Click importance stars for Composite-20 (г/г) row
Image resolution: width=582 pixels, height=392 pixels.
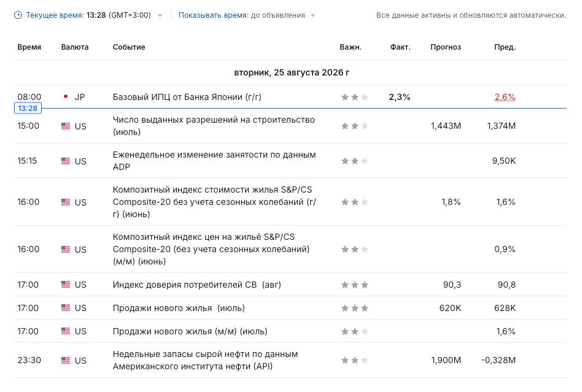point(355,202)
